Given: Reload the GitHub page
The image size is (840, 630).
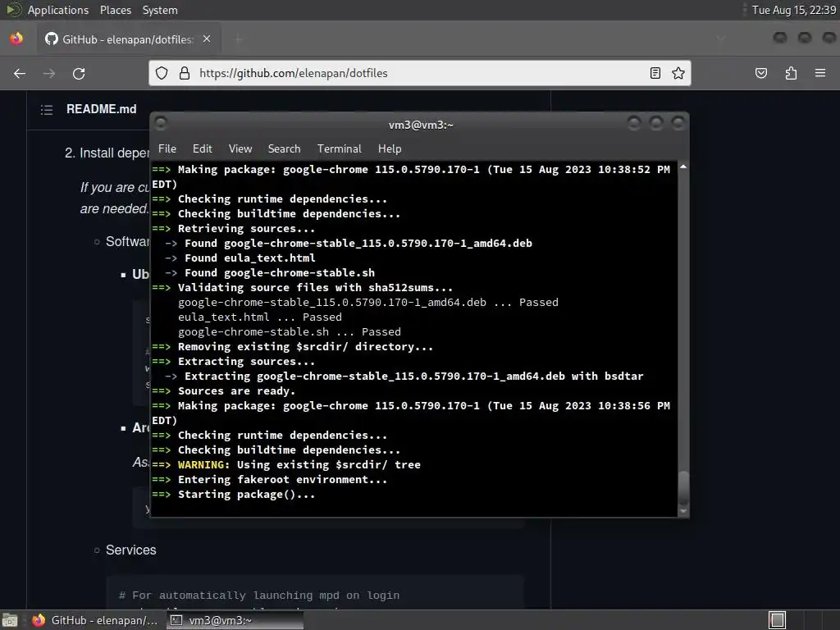Looking at the screenshot, I should coord(79,73).
